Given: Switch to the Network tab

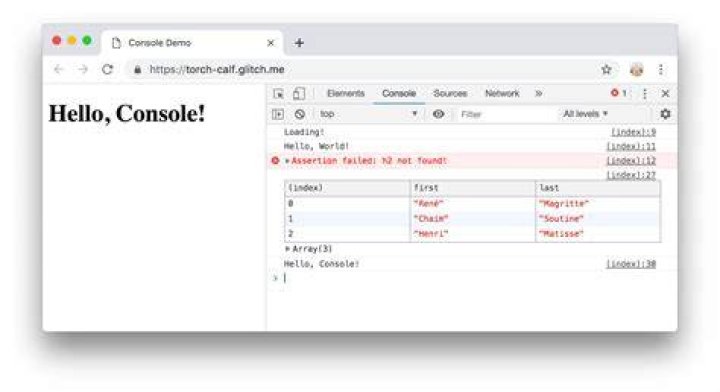Looking at the screenshot, I should (x=502, y=94).
